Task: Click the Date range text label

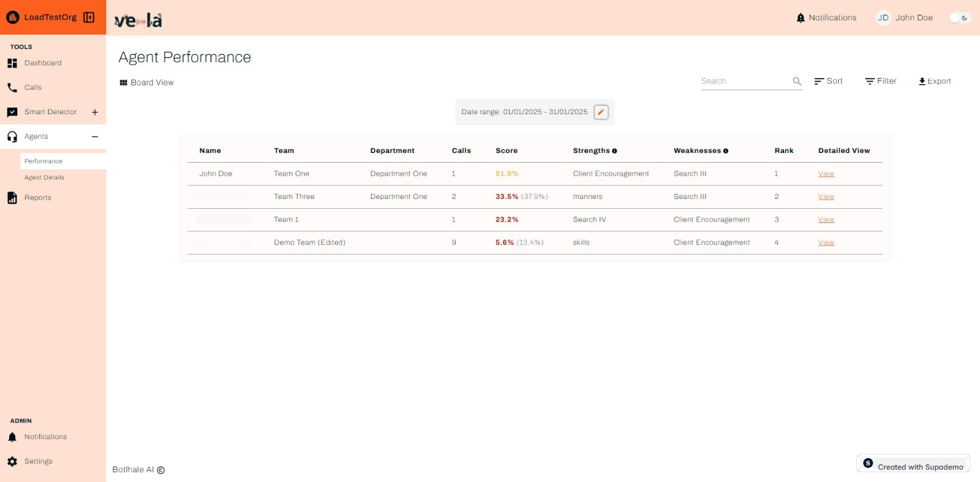Action: [524, 112]
